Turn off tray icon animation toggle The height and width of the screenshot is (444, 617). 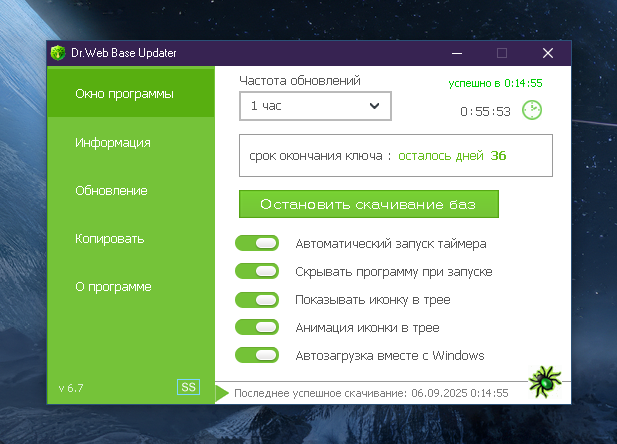click(x=257, y=327)
